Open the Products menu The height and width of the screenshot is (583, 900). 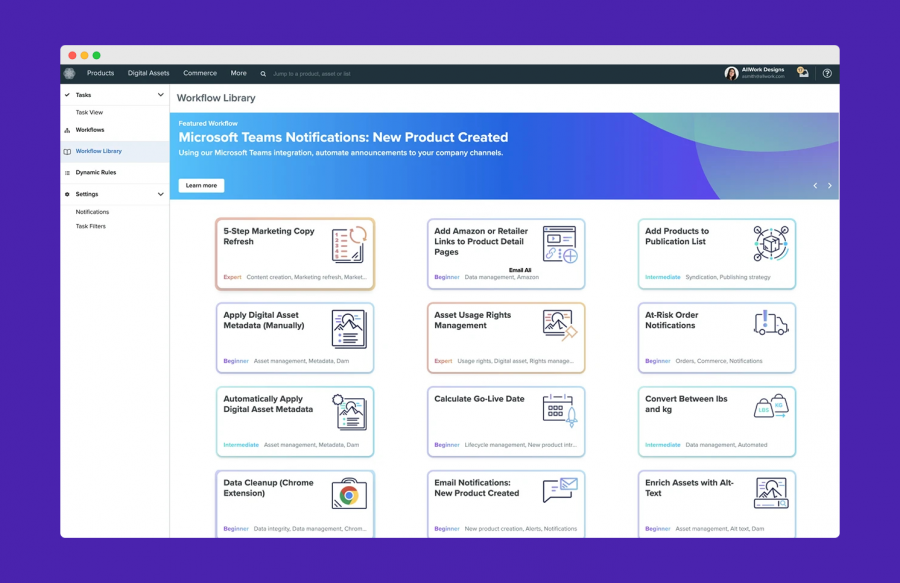click(100, 73)
